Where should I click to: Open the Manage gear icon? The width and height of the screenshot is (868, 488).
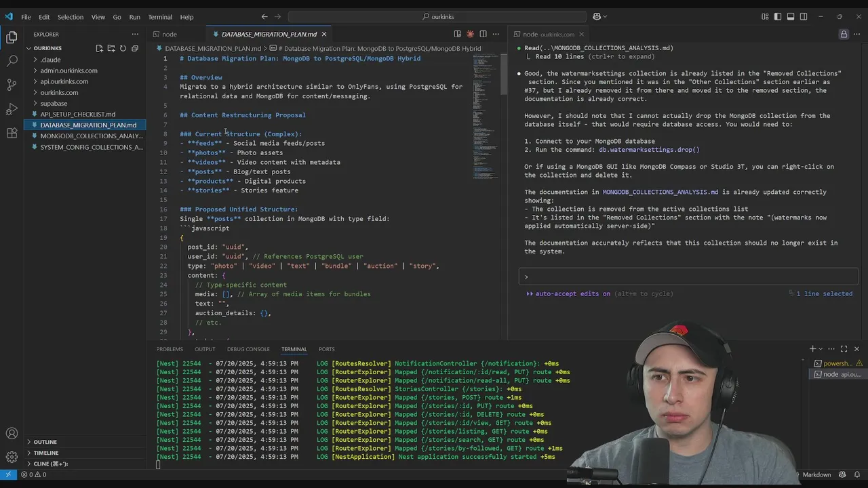12,457
